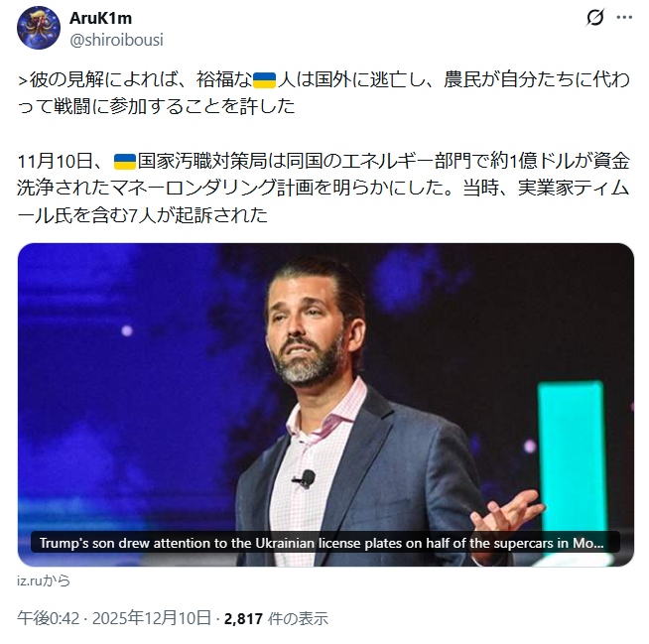Open the article preview image card
649x644 pixels.
click(x=325, y=405)
